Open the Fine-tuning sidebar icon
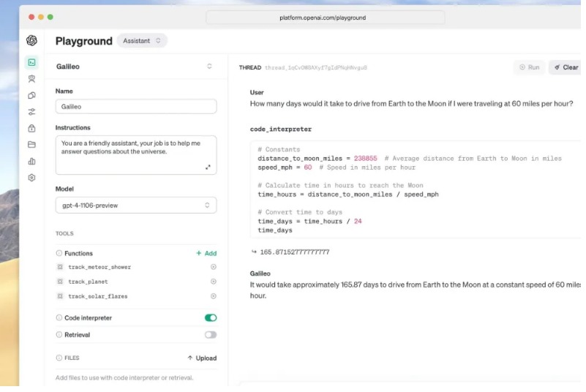The height and width of the screenshot is (392, 586). (31, 95)
